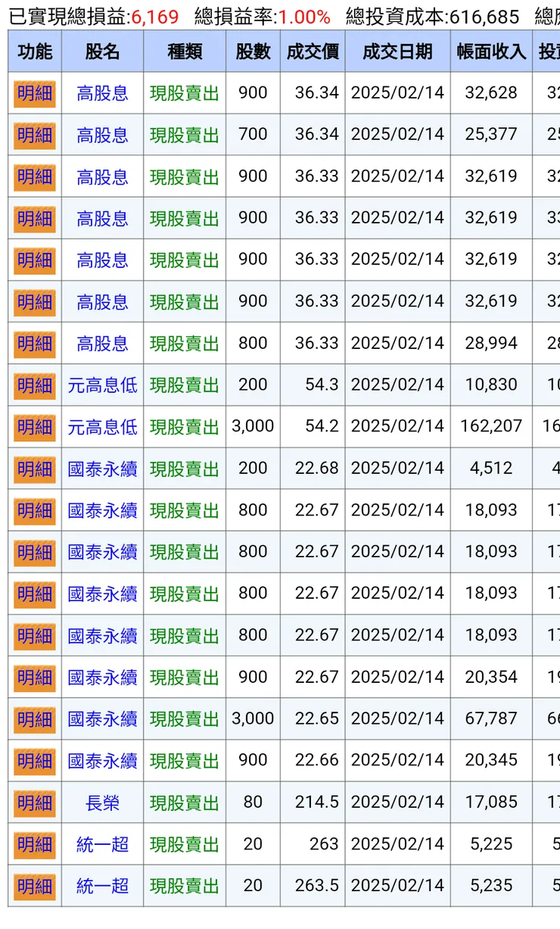Image resolution: width=560 pixels, height=929 pixels.
Task: Select the 總損益率 value 1.00%
Action: pos(304,17)
